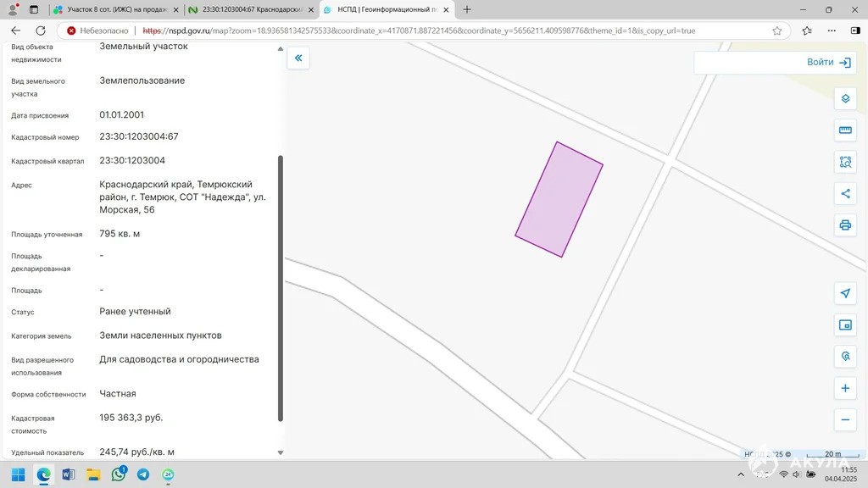
Task: Click the share map icon
Action: pos(845,194)
